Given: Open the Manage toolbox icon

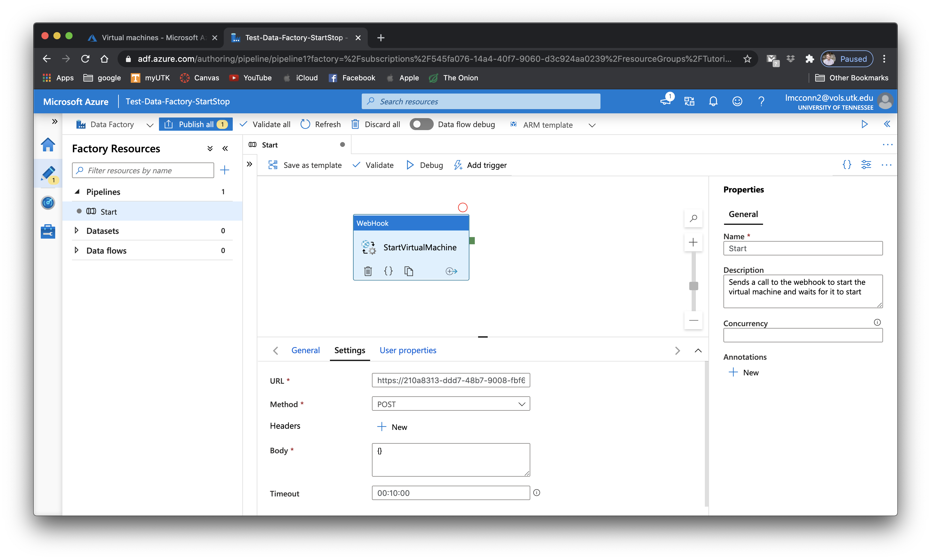Looking at the screenshot, I should tap(48, 231).
